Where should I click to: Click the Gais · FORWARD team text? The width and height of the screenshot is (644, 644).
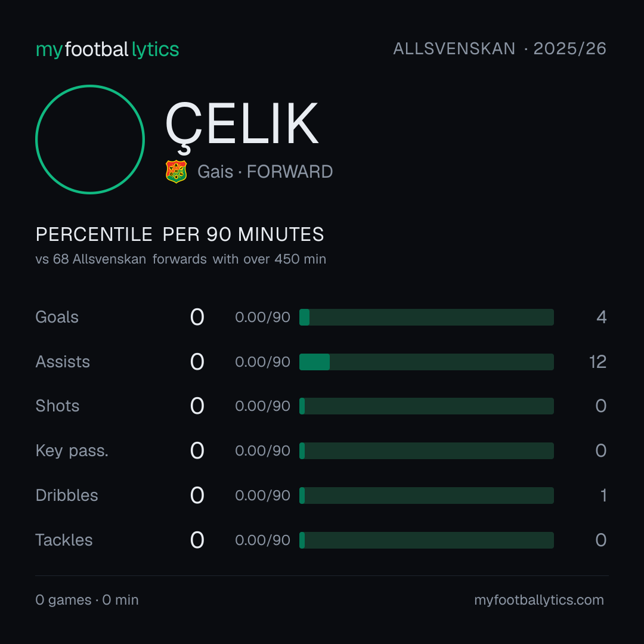pyautogui.click(x=265, y=172)
